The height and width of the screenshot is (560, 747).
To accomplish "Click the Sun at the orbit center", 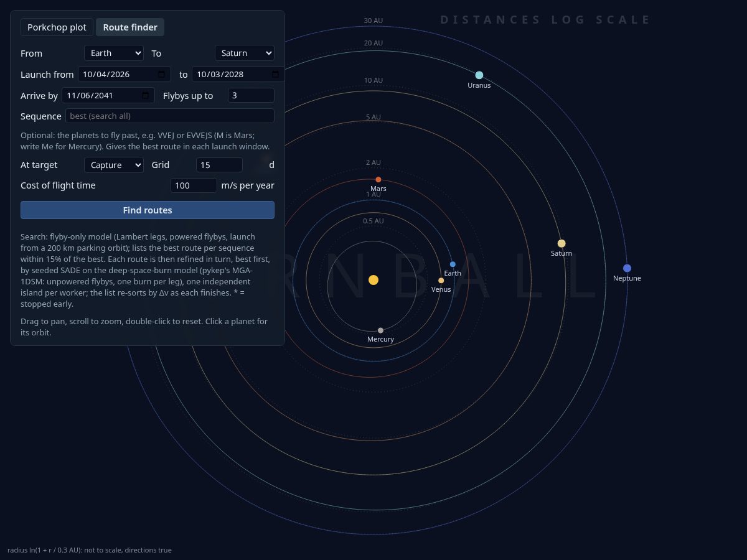I will coord(374,280).
